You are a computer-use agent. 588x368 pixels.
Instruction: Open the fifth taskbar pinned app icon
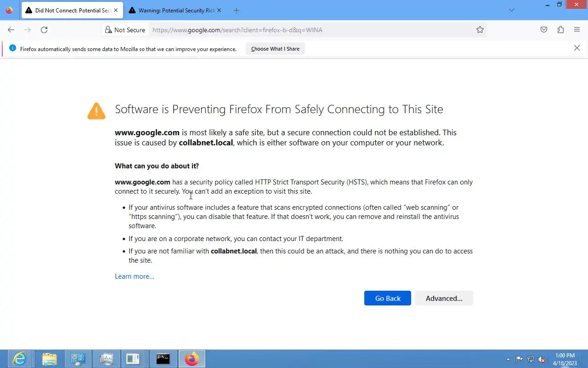click(133, 359)
